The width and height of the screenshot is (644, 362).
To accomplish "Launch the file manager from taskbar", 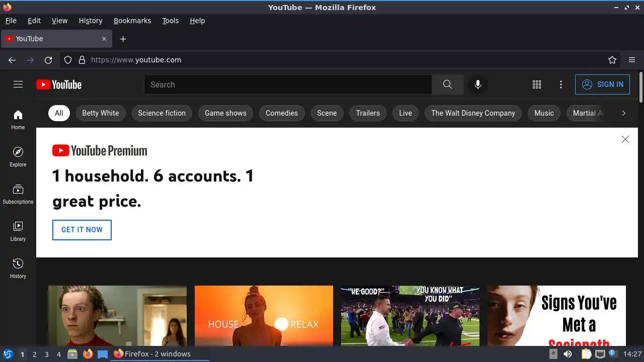I will click(x=72, y=354).
